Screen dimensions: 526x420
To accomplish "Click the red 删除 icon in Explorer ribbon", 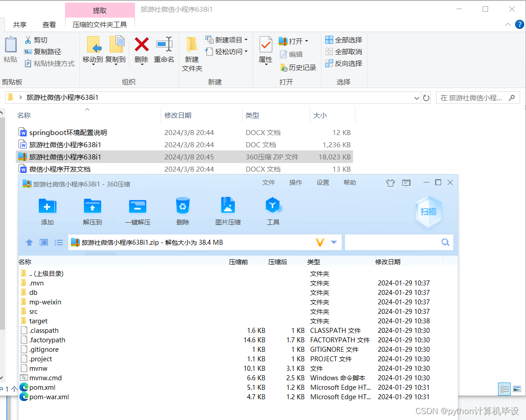I will pyautogui.click(x=142, y=45).
